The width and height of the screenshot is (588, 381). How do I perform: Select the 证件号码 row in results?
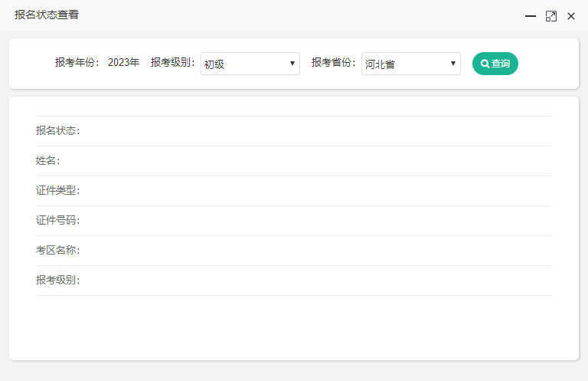[293, 221]
